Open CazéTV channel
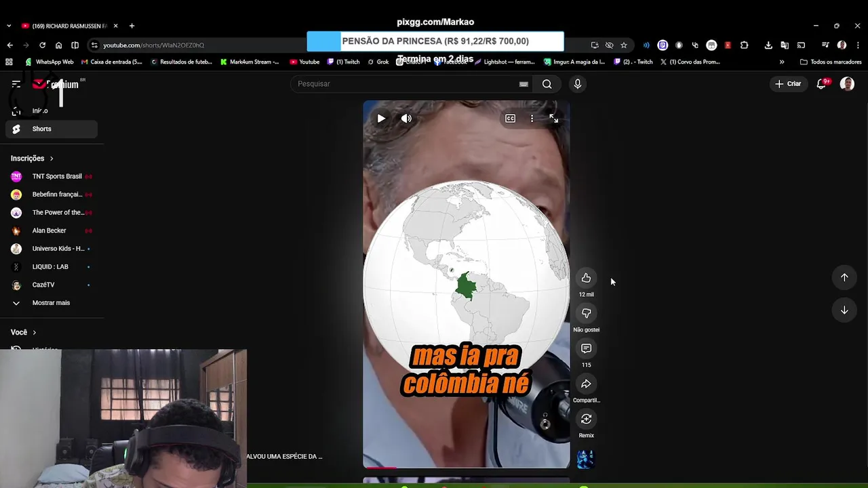The width and height of the screenshot is (868, 488). tap(52, 285)
